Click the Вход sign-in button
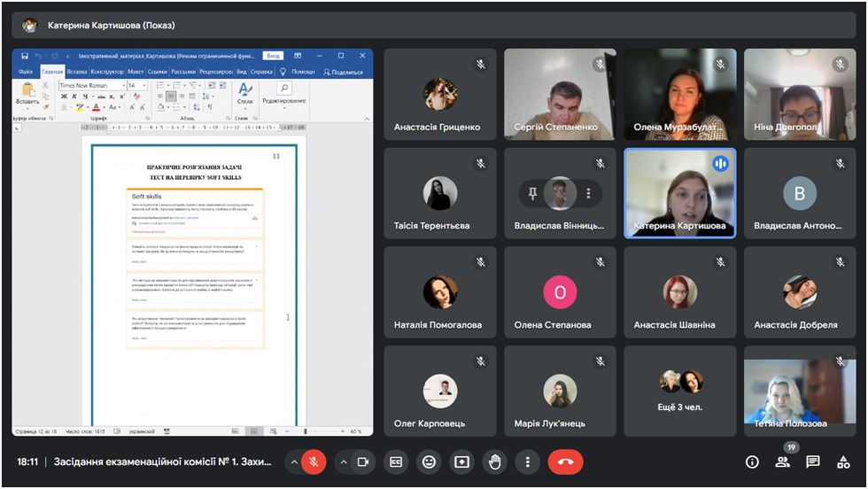This screenshot has width=868, height=489. [x=274, y=55]
